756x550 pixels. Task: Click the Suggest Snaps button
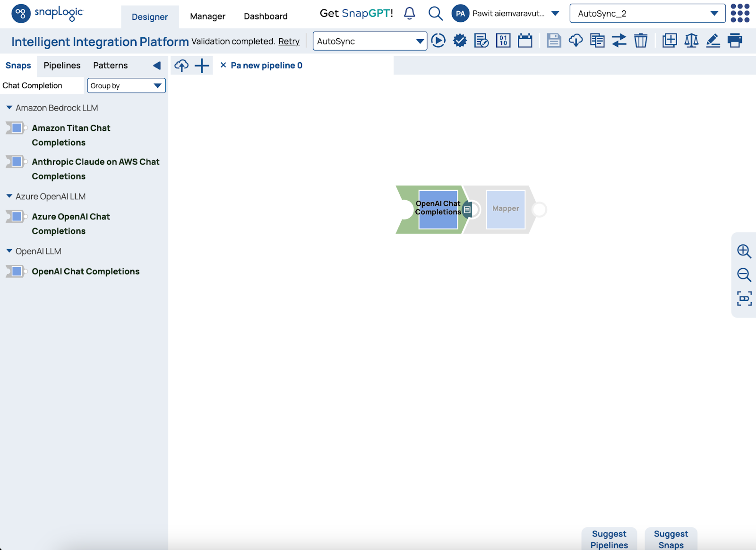pyautogui.click(x=670, y=539)
